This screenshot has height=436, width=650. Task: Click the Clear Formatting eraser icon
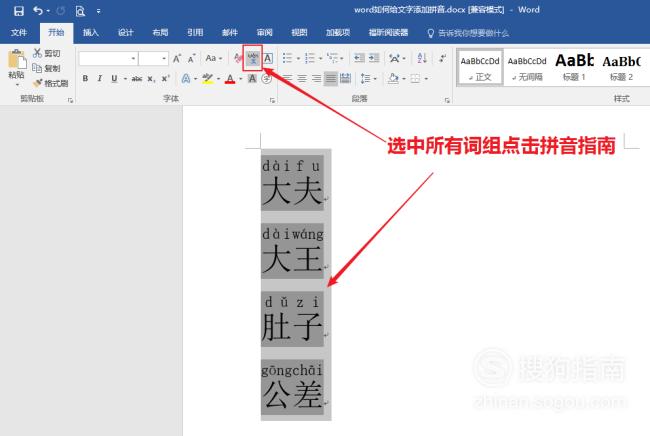(238, 58)
